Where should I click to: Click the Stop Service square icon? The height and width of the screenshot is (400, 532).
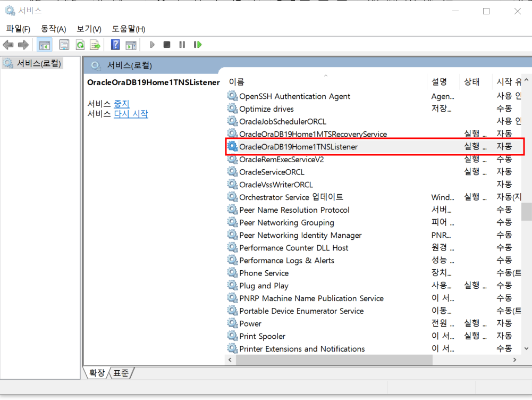166,45
